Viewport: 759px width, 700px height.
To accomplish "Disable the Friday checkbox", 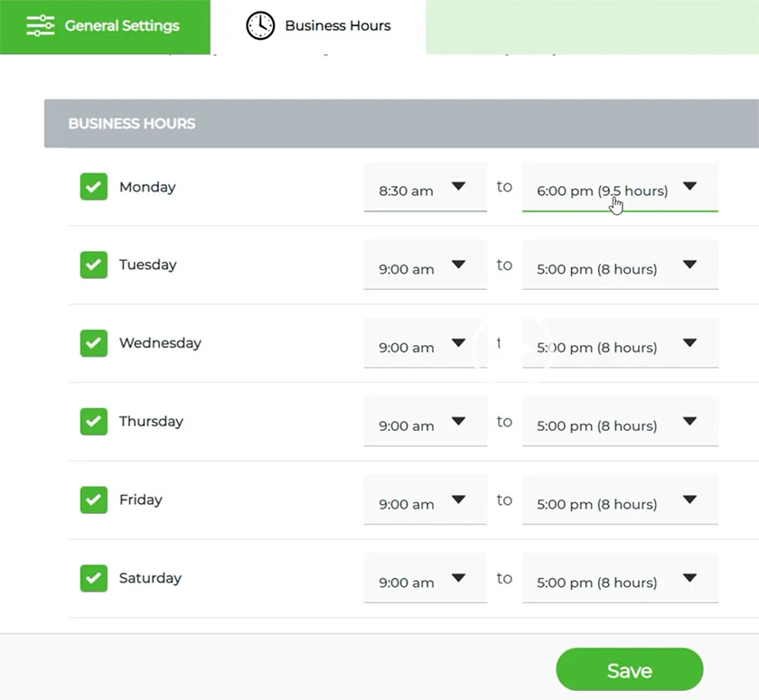I will (94, 499).
